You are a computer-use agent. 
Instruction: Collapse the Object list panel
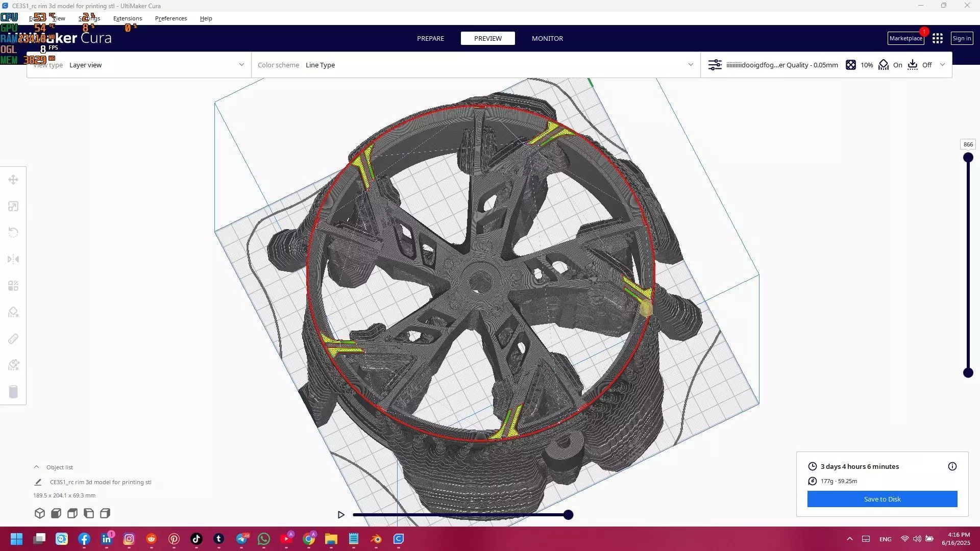pyautogui.click(x=36, y=467)
